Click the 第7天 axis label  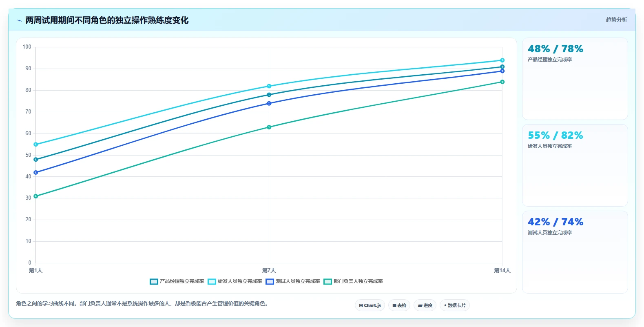coord(269,271)
